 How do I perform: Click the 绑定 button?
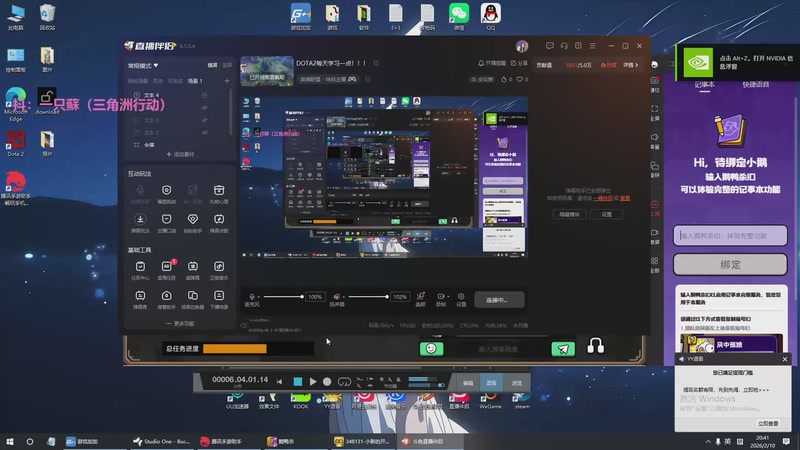[730, 265]
